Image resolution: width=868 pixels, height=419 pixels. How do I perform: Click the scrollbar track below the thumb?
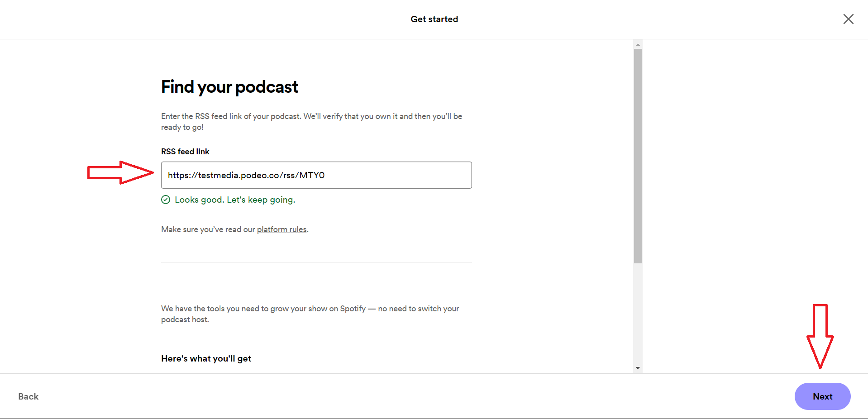point(638,314)
